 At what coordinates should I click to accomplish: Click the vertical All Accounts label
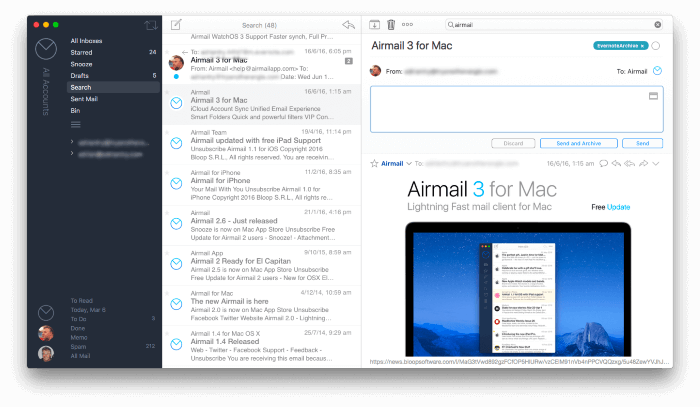(46, 91)
